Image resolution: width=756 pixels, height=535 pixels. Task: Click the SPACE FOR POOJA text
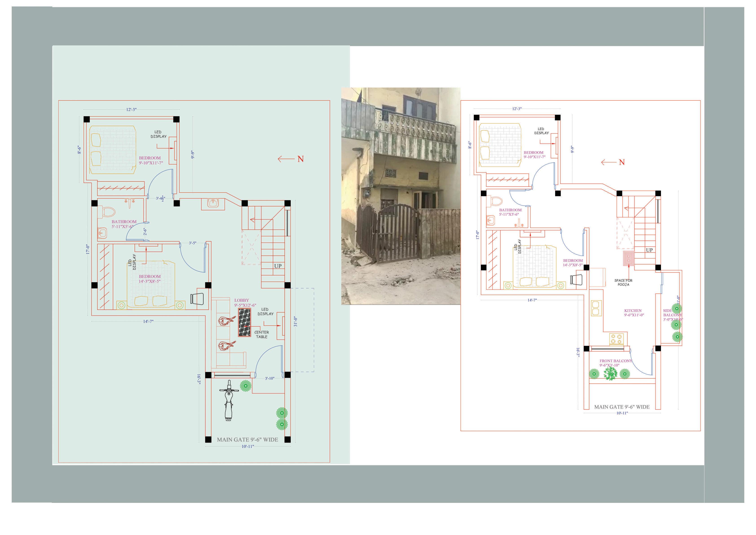pyautogui.click(x=623, y=282)
